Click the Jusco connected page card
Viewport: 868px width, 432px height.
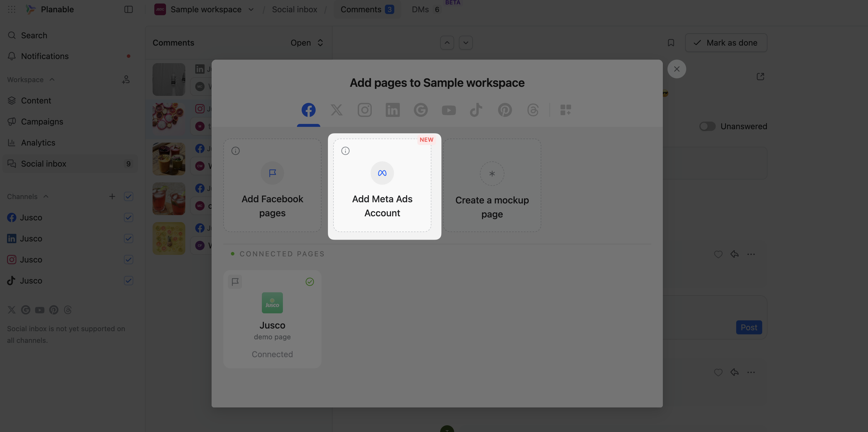tap(272, 318)
